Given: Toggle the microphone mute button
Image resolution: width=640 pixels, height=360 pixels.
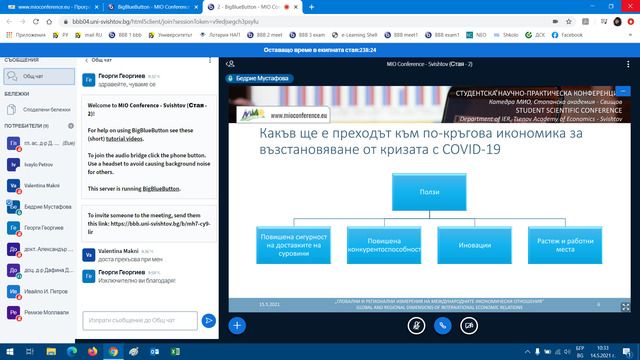Looking at the screenshot, I should (416, 326).
